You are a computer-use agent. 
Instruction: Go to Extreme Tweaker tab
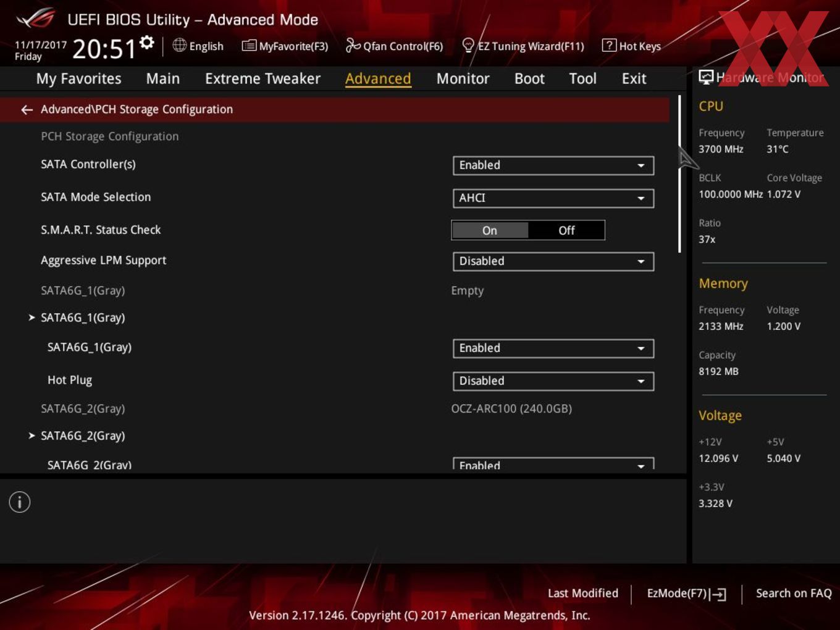pos(262,78)
